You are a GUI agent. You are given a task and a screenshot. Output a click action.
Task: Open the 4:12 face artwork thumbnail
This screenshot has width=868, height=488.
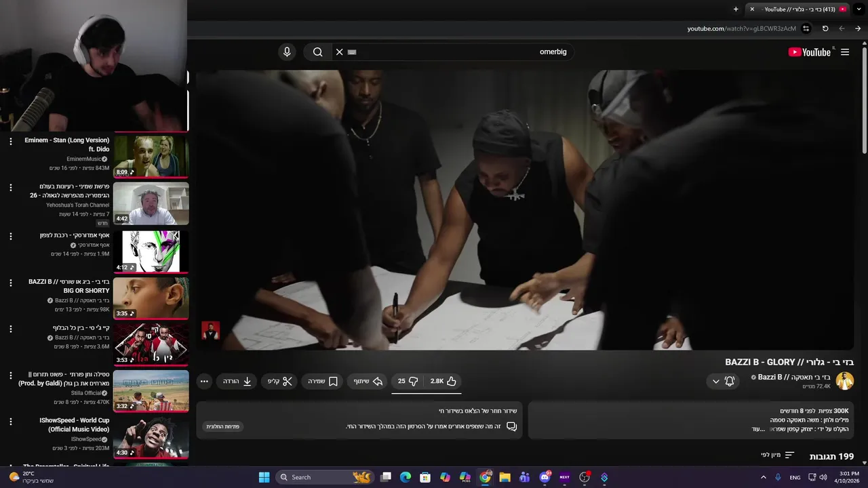[x=151, y=251]
